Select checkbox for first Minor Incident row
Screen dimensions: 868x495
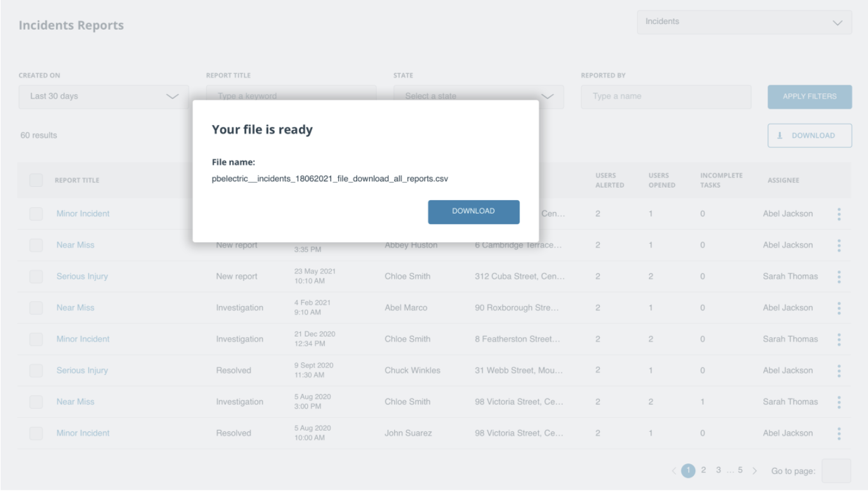pos(36,214)
